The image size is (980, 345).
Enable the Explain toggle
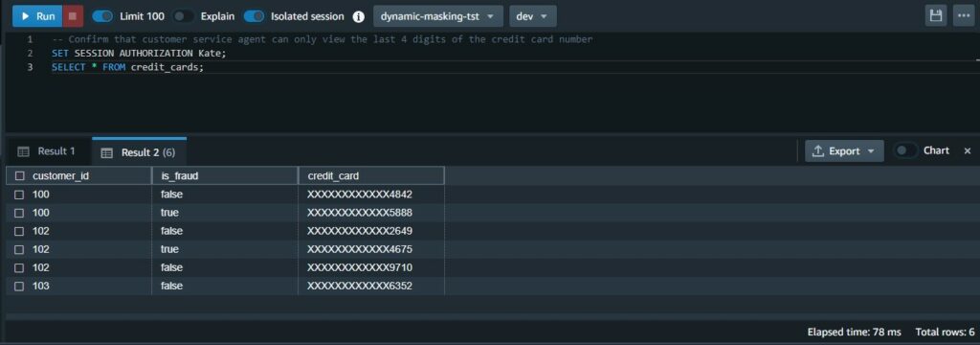(183, 16)
